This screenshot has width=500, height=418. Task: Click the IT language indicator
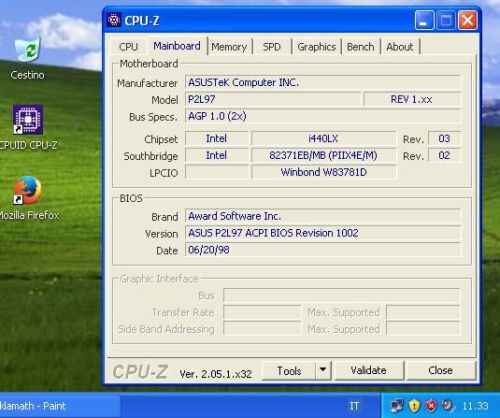pos(354,406)
